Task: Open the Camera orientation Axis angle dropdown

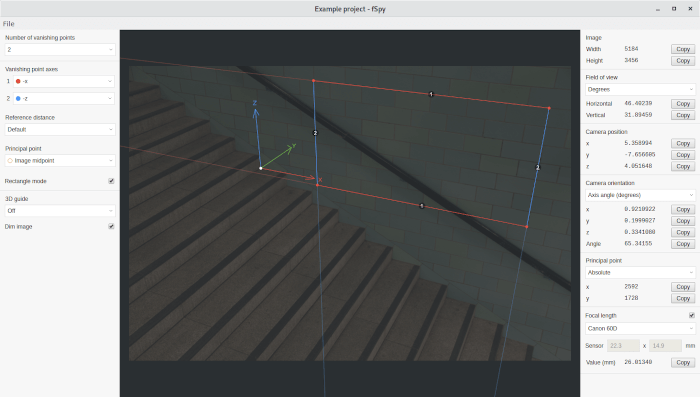Action: click(x=640, y=195)
